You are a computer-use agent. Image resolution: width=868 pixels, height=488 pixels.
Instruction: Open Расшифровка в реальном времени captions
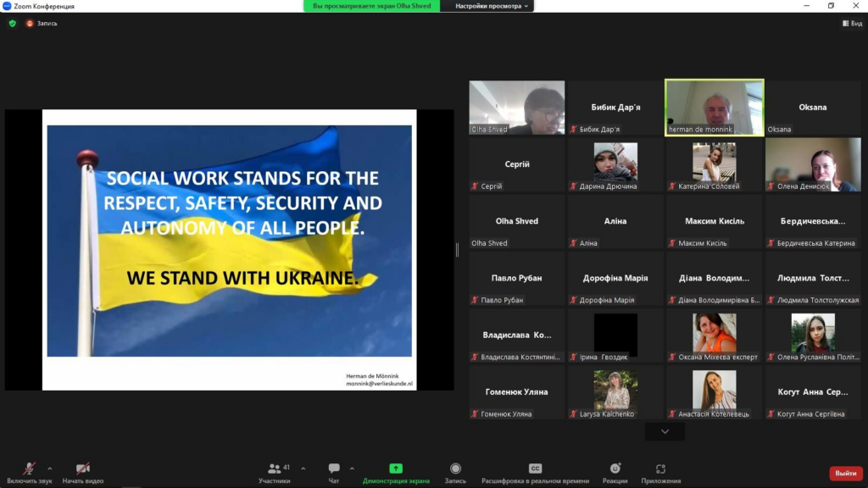535,469
